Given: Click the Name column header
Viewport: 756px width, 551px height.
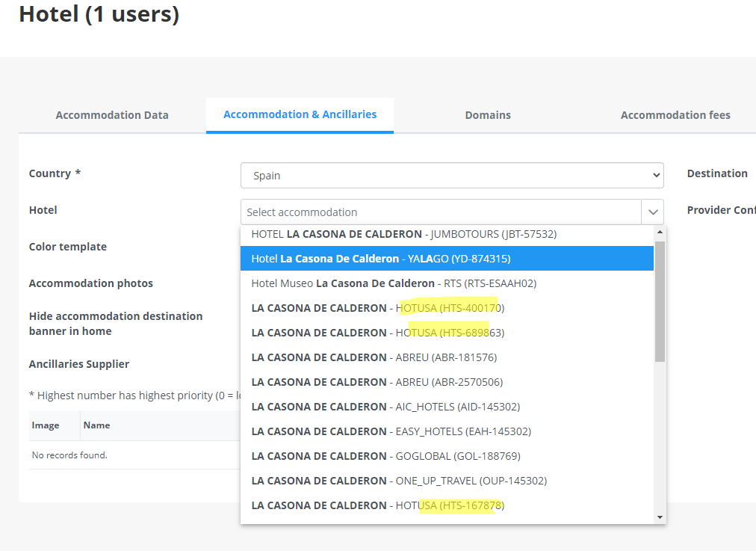Looking at the screenshot, I should tap(97, 425).
